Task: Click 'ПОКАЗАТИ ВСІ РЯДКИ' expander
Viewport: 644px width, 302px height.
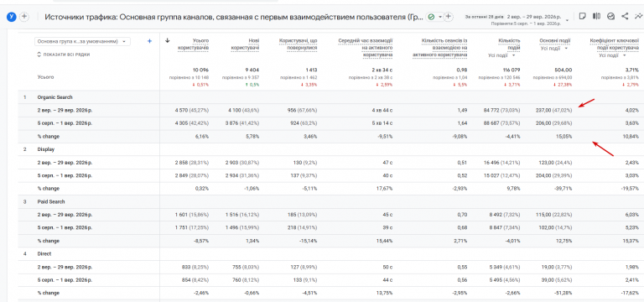Action: tap(63, 55)
